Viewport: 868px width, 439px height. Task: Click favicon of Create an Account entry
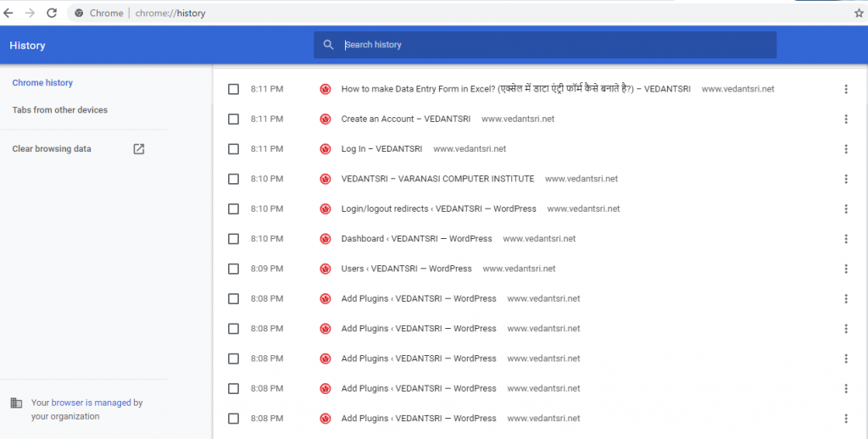(325, 119)
